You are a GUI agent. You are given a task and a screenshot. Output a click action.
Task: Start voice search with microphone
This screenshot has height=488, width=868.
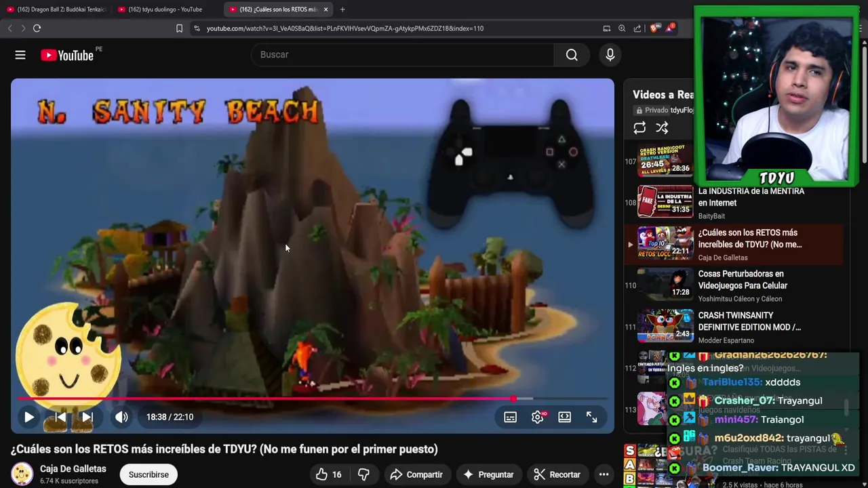click(x=610, y=55)
